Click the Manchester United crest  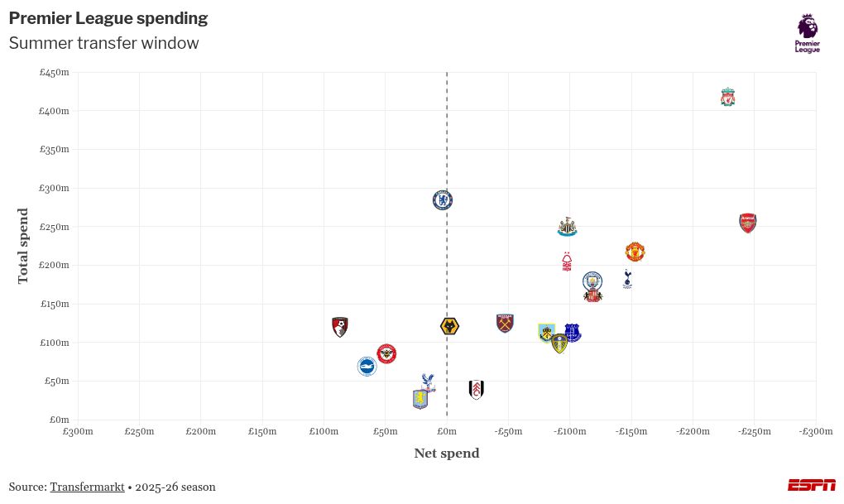coord(635,252)
